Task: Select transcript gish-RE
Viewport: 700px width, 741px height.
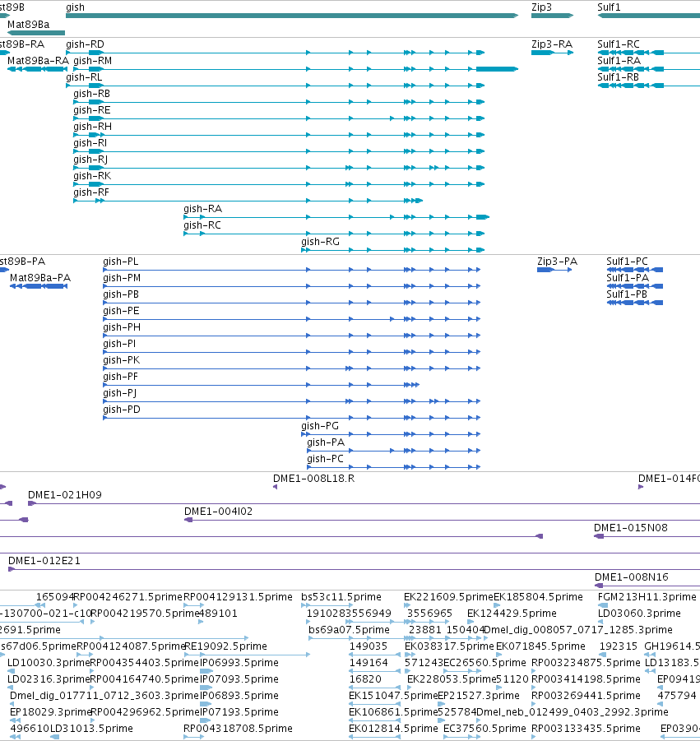Action: (279, 118)
